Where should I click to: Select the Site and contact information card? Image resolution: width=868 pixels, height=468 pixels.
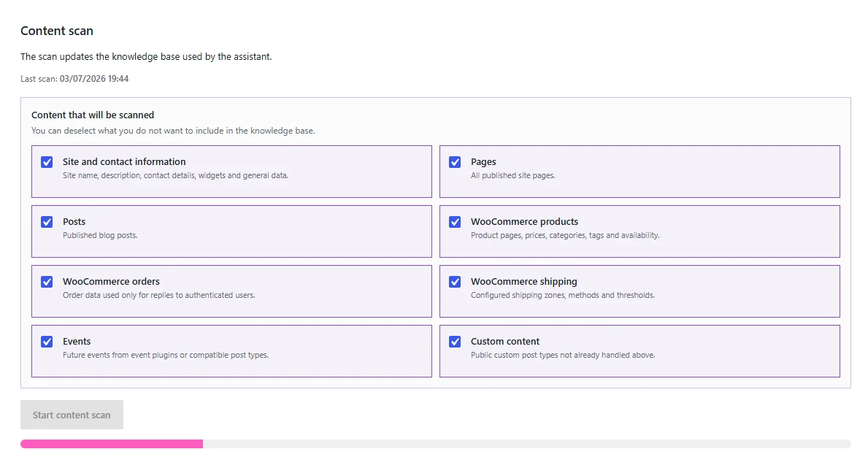point(231,172)
